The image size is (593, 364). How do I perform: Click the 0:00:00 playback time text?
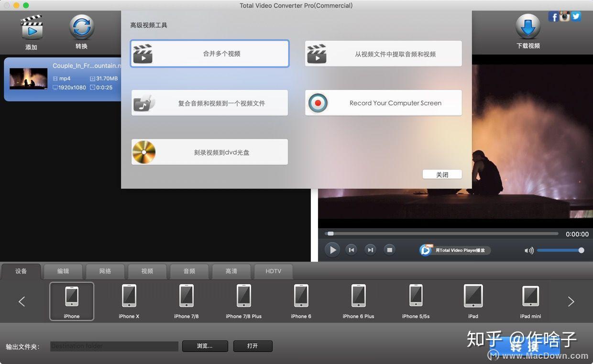point(577,234)
